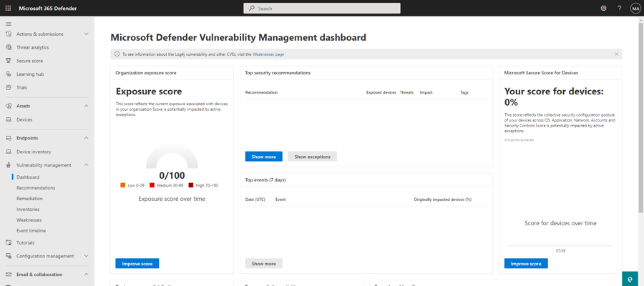644x286 pixels.
Task: Open the MA account avatar
Action: pyautogui.click(x=635, y=8)
